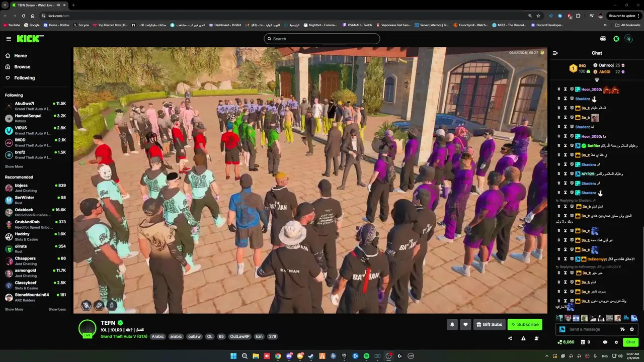
Task: Focus the Kick search field
Action: tap(322, 39)
